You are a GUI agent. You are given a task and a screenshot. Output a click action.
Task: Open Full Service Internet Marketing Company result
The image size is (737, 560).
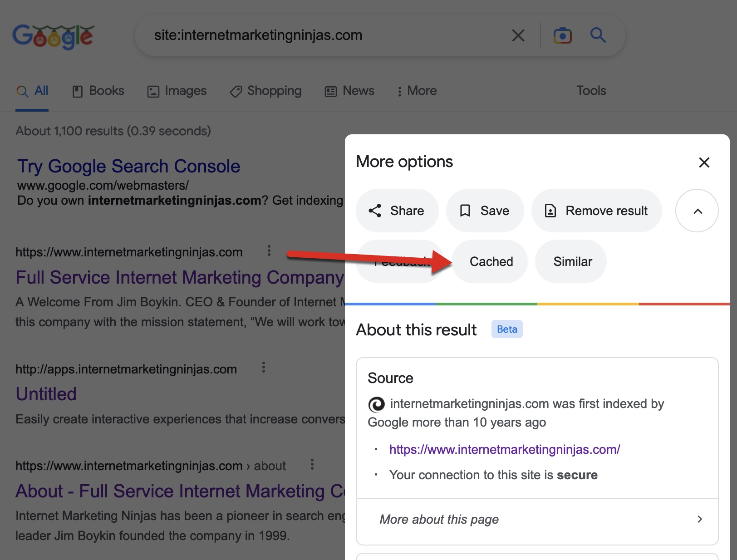[x=180, y=277]
